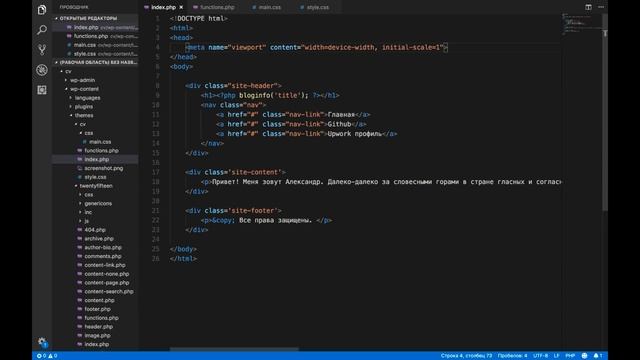Click the errors and warnings counter
640x360 pixels.
pos(47,356)
